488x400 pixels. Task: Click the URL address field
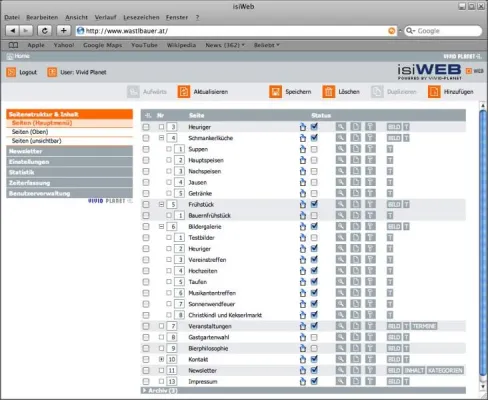click(235, 31)
